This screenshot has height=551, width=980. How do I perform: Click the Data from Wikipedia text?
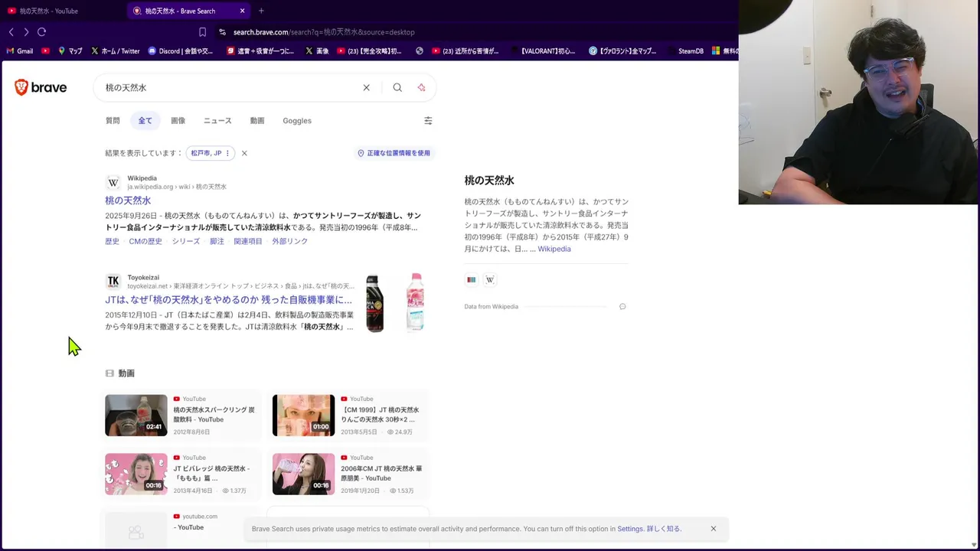click(492, 306)
